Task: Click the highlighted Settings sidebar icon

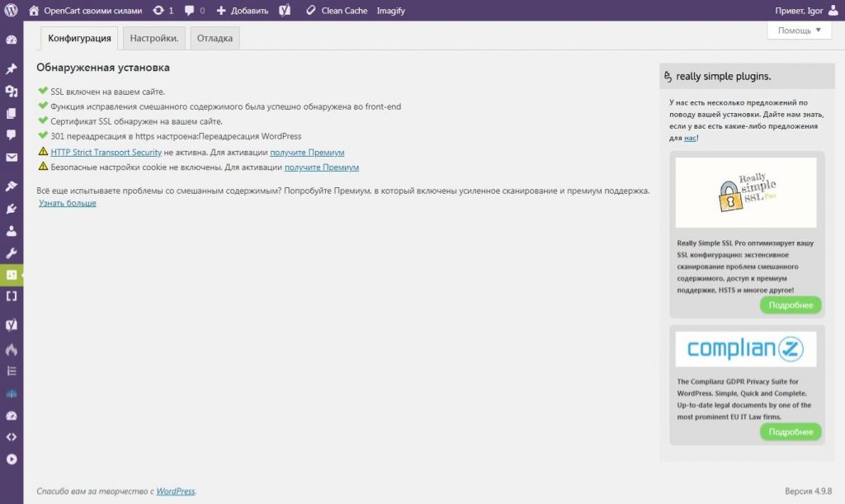Action: click(x=12, y=276)
